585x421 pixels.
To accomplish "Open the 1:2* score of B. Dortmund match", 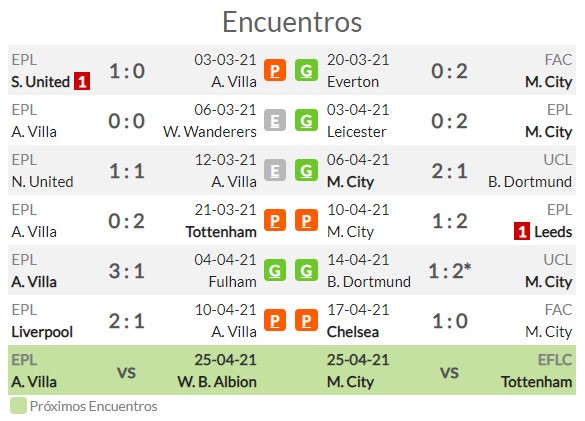I will tap(450, 271).
